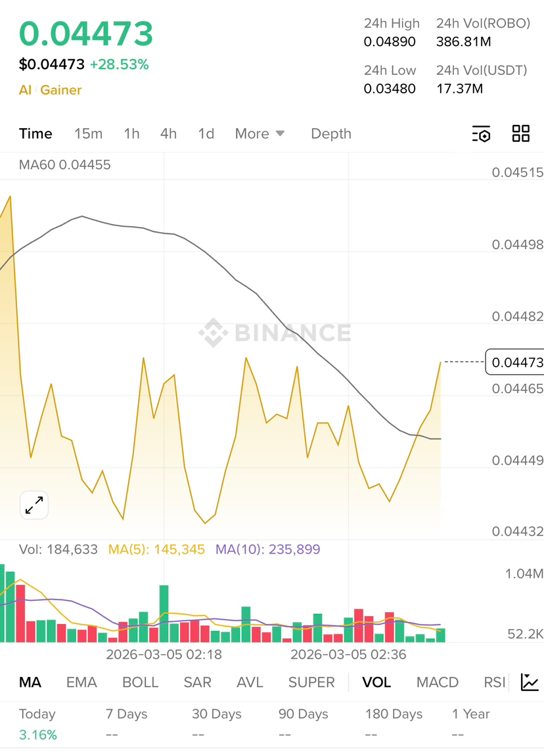Screen dimensions: 544x756
Task: Open the Depth chart tab
Action: (331, 133)
